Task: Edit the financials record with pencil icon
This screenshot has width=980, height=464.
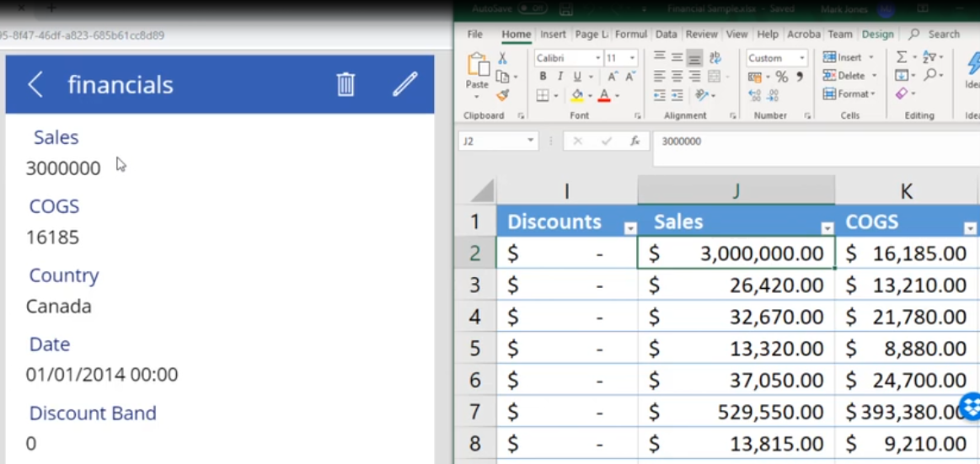Action: [x=405, y=83]
